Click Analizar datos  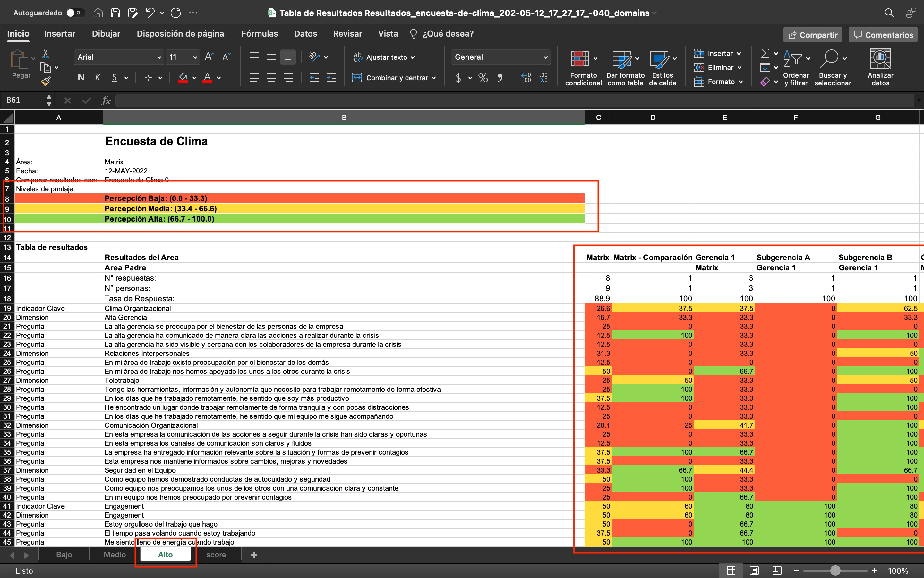880,68
